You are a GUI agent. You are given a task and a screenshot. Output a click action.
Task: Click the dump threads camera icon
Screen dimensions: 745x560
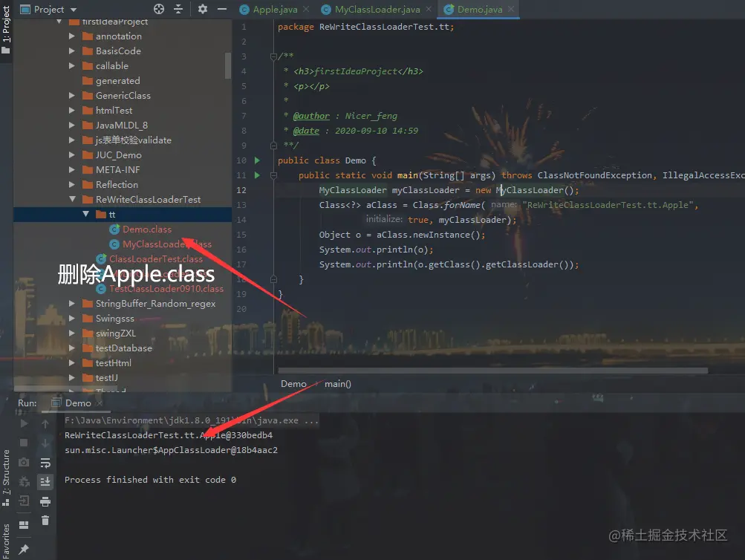click(x=24, y=462)
